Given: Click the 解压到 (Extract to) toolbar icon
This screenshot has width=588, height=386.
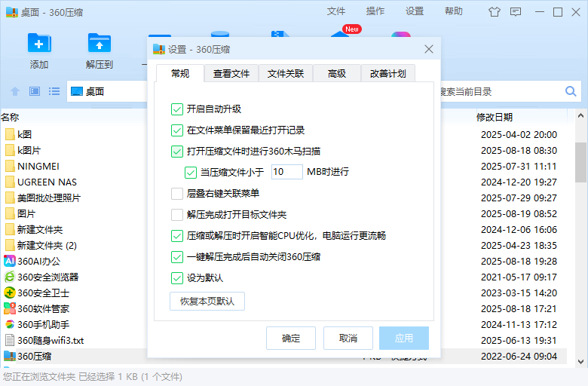Looking at the screenshot, I should point(100,50).
